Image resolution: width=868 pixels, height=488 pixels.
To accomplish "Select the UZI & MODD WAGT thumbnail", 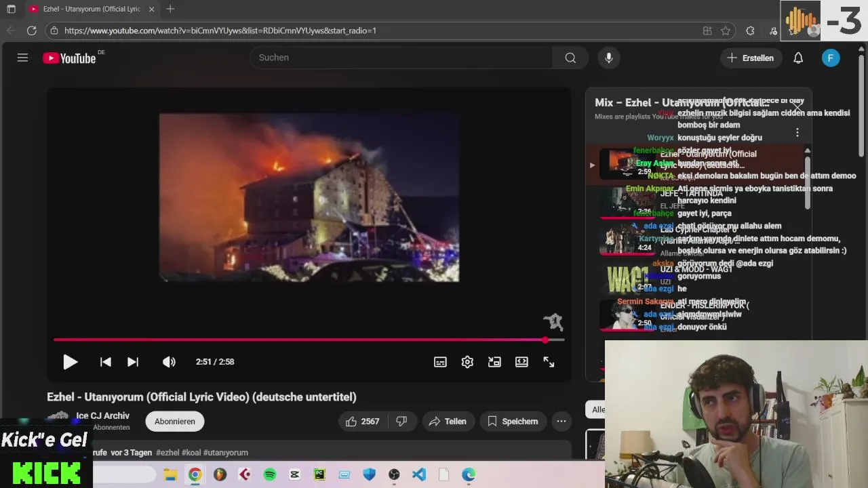I will 628,278.
